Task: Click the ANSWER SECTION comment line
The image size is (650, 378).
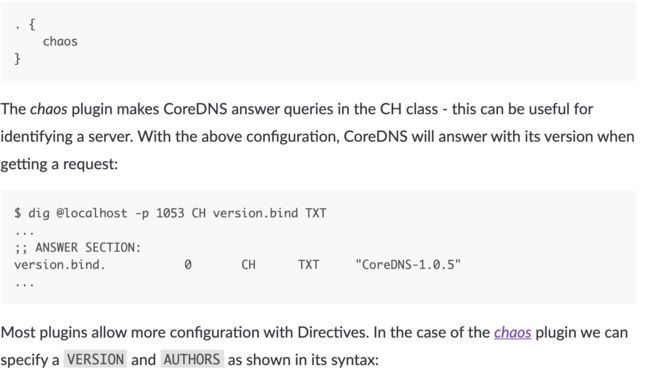Action: coord(78,247)
